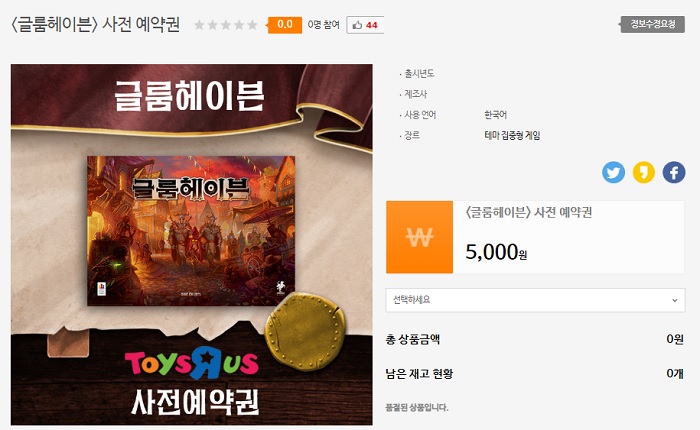The height and width of the screenshot is (430, 700).
Task: Open the 선택하세요 option dropdown
Action: (535, 300)
